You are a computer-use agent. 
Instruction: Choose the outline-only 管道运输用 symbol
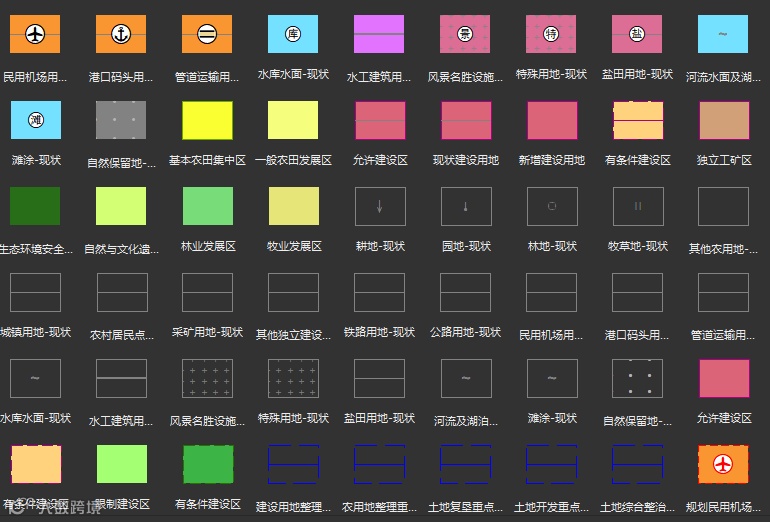[x=723, y=293]
